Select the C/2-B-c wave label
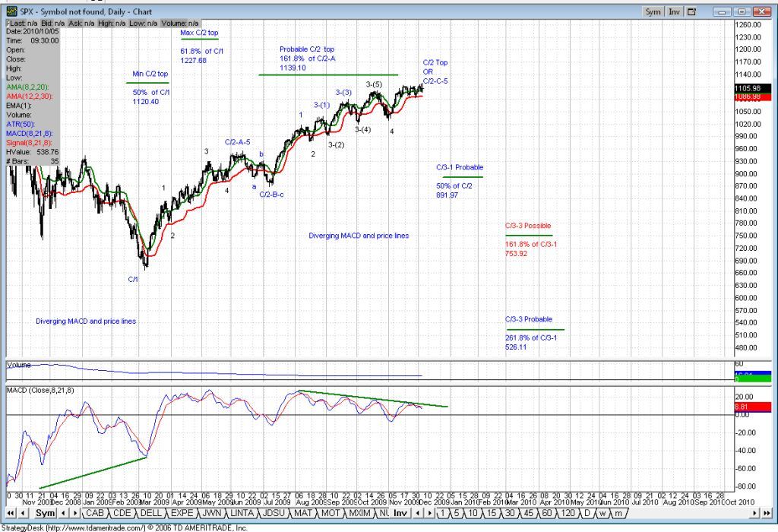This screenshot has width=778, height=532. pos(271,195)
